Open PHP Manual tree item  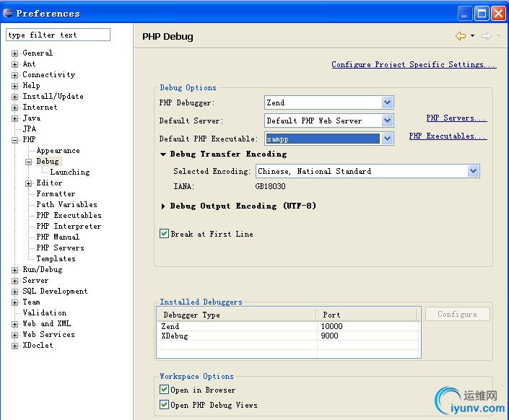pos(58,237)
